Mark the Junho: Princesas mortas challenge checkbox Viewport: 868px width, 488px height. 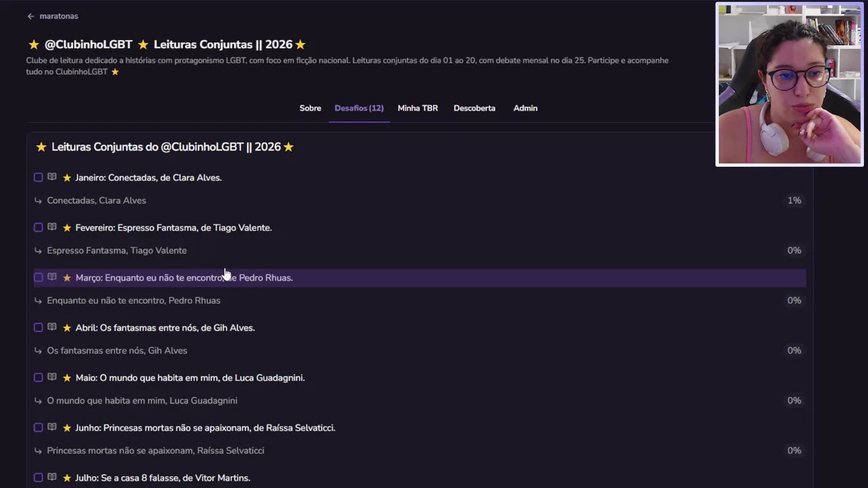pos(39,428)
